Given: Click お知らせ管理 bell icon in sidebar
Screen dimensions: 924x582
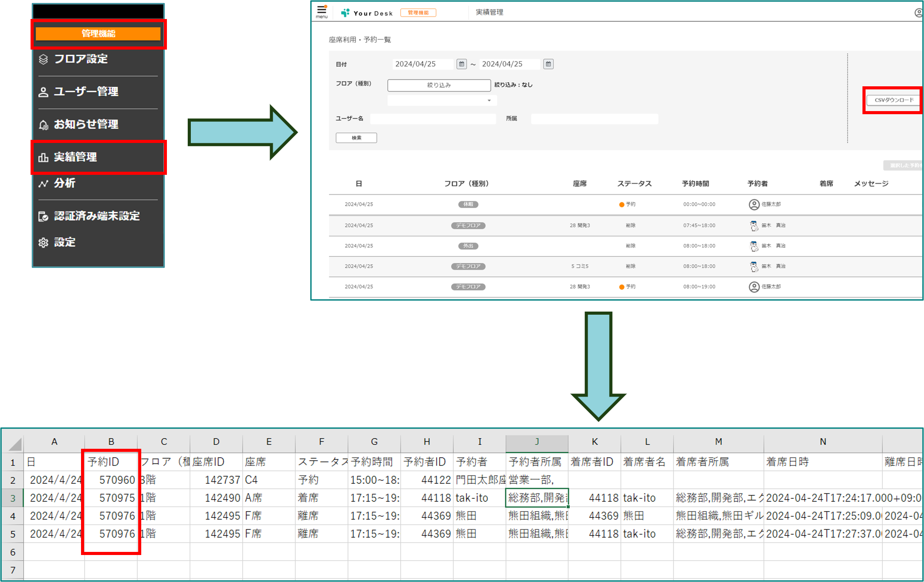Looking at the screenshot, I should (x=43, y=125).
